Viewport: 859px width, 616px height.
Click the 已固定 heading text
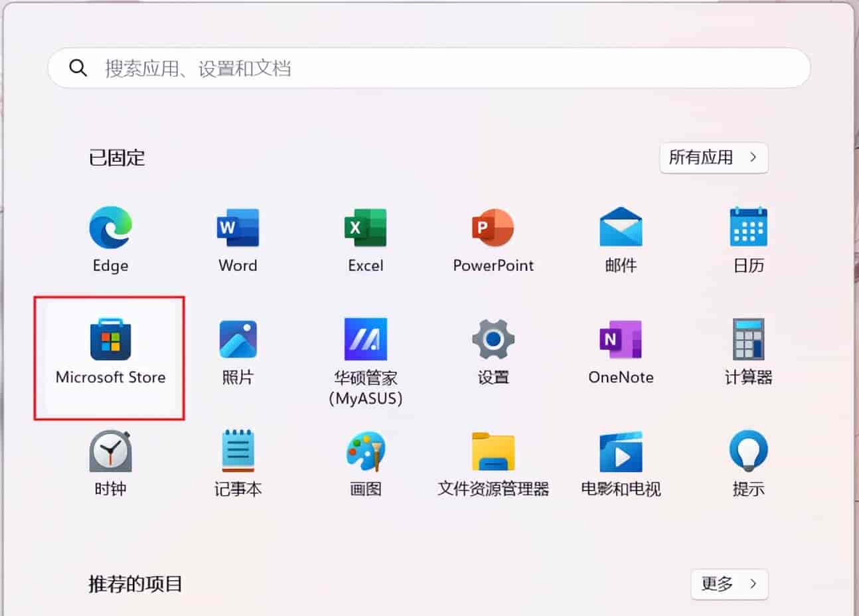pyautogui.click(x=117, y=158)
